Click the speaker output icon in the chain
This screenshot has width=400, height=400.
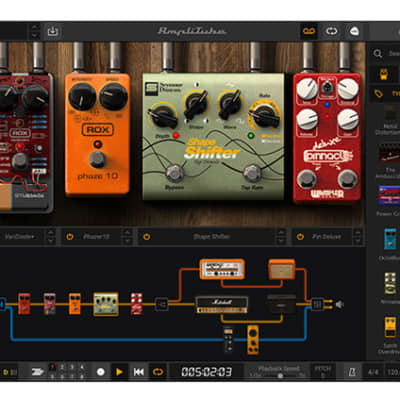pos(339,304)
